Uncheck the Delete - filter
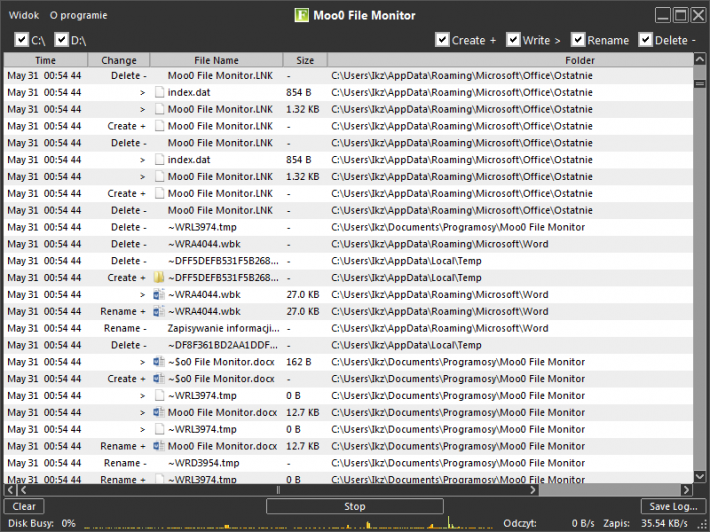 (x=645, y=40)
